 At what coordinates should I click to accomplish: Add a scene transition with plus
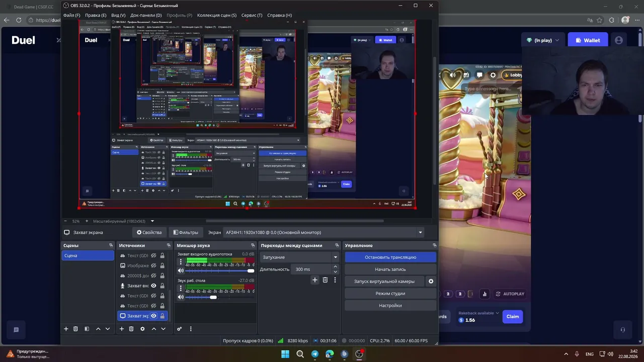click(x=315, y=280)
